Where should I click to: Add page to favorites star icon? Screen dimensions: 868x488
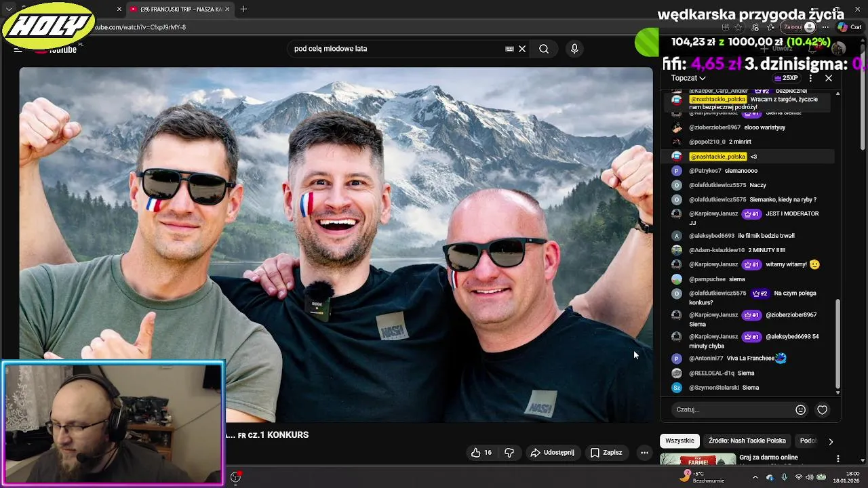coord(738,27)
